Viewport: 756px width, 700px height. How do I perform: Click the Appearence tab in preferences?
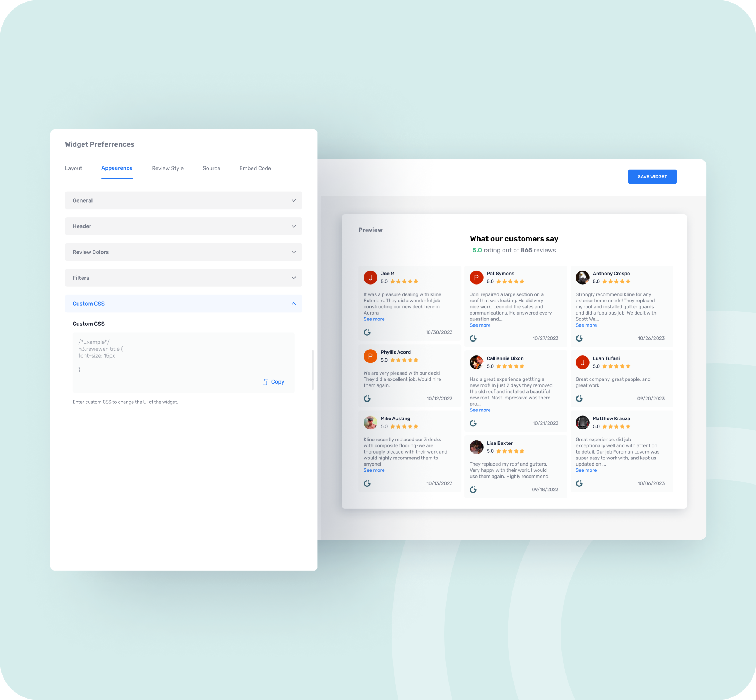tap(117, 168)
